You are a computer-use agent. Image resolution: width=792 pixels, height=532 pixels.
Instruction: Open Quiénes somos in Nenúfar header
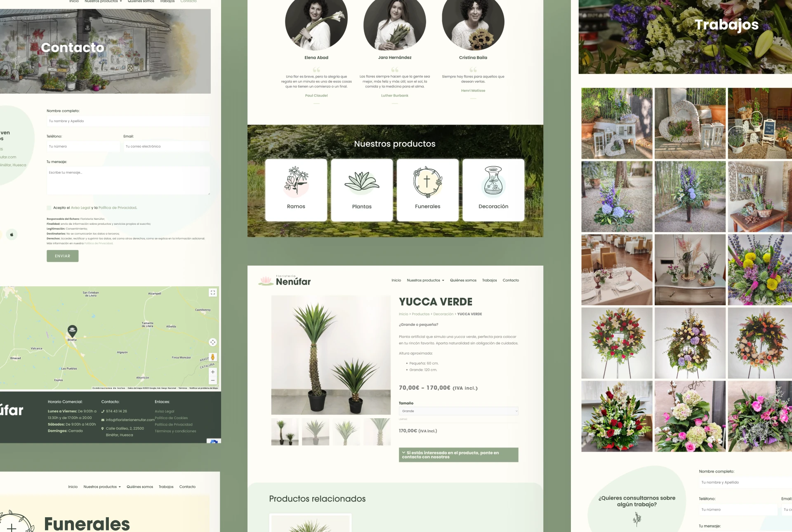463,280
